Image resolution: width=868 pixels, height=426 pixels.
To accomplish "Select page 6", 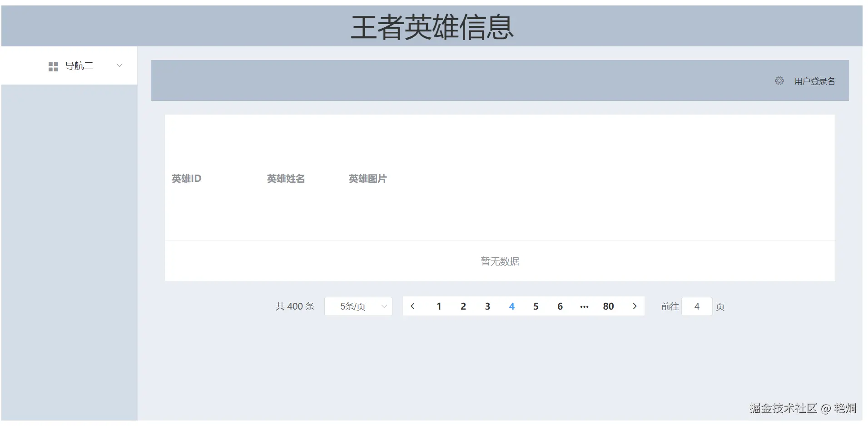I will tap(560, 306).
